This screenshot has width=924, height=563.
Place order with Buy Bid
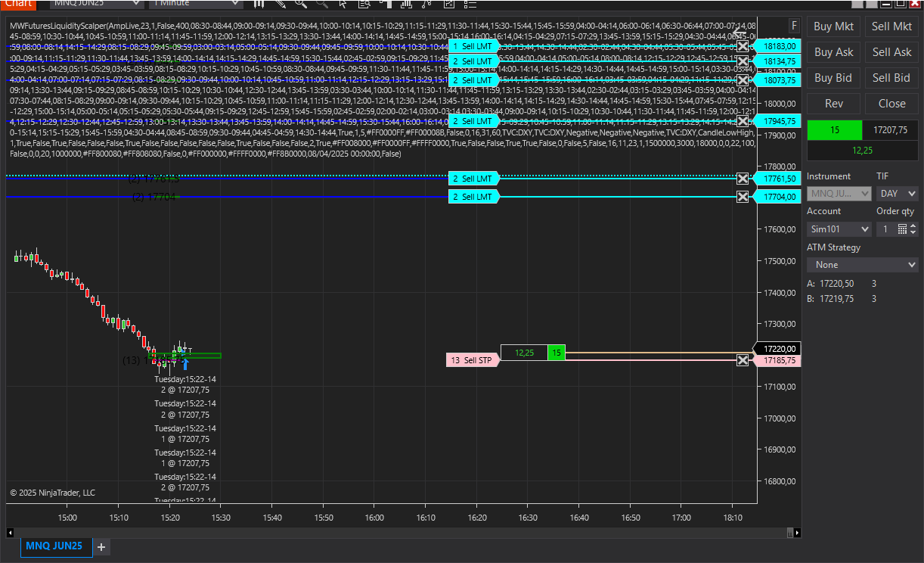[x=833, y=78]
